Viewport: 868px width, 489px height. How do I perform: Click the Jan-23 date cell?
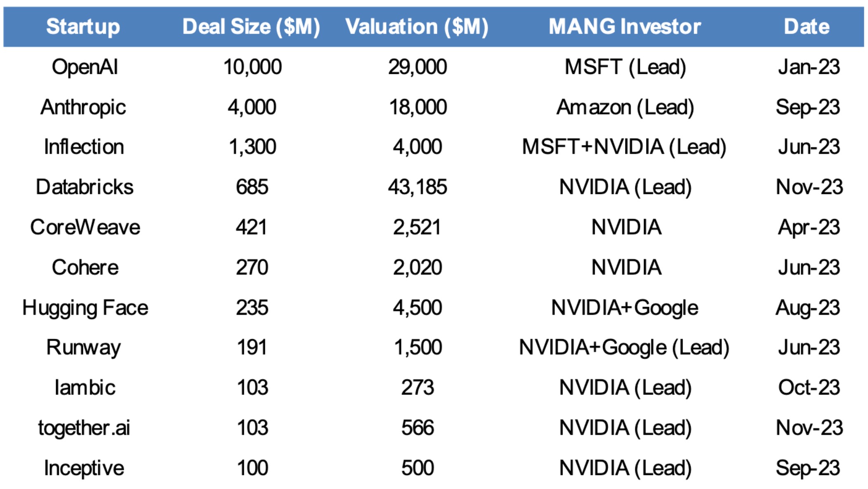[809, 67]
